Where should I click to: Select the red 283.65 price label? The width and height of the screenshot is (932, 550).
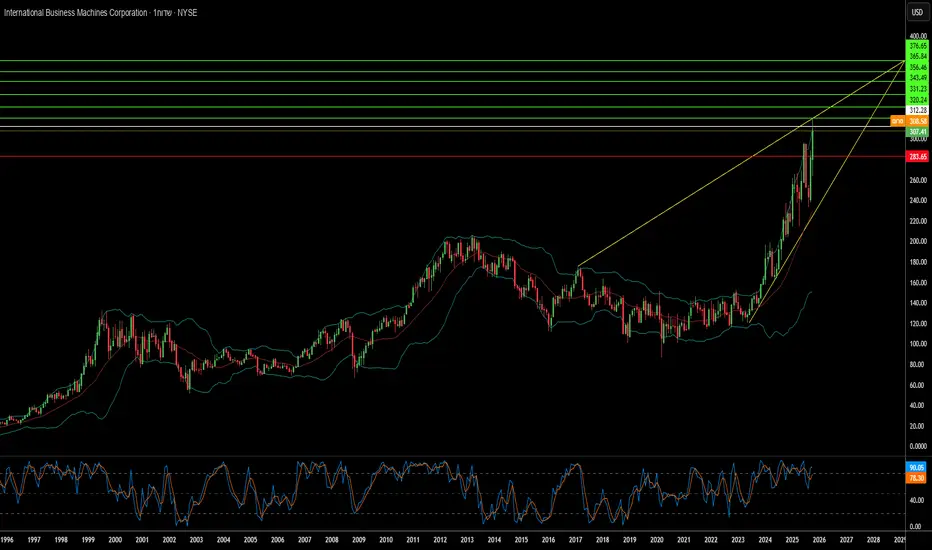click(x=917, y=156)
